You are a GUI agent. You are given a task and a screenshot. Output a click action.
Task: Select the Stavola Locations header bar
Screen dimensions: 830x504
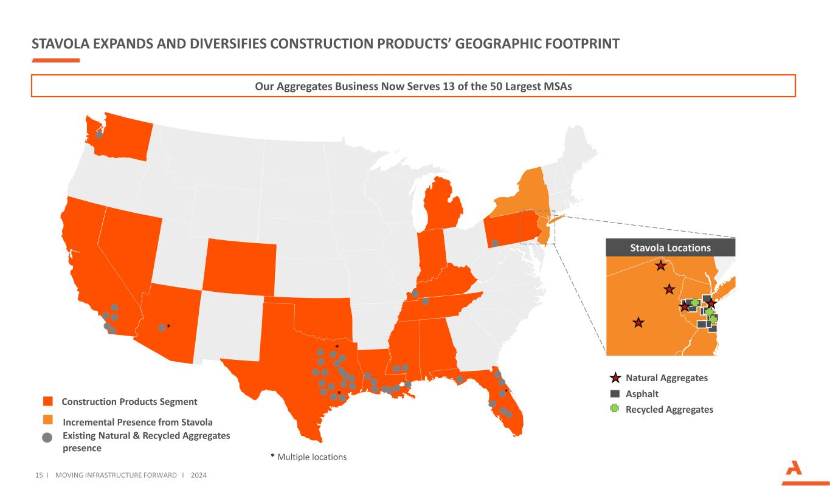670,247
